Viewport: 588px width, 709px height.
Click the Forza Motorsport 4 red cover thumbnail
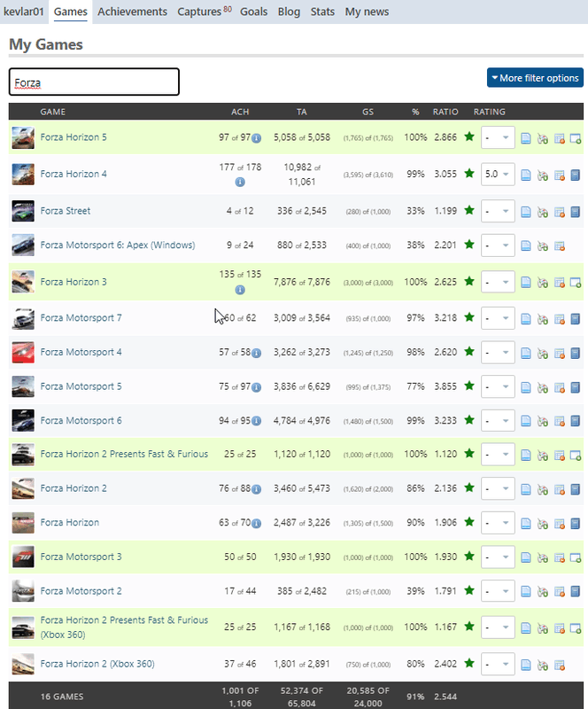pyautogui.click(x=23, y=352)
